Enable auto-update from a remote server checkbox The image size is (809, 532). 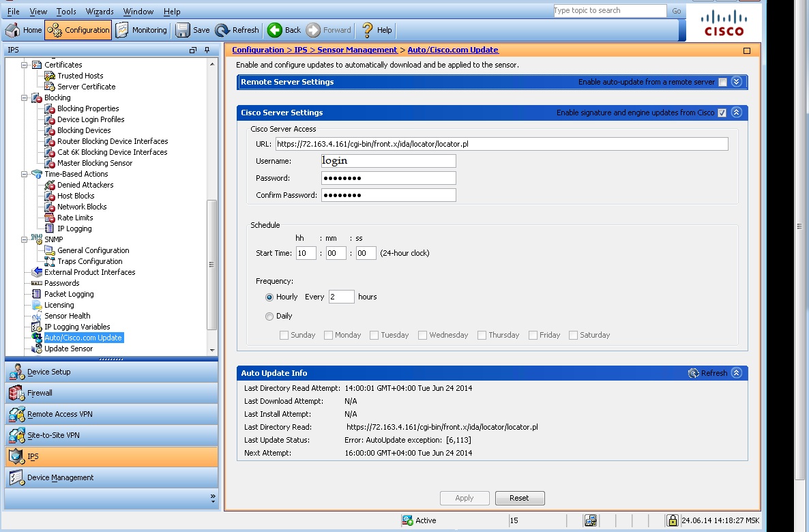pos(723,82)
